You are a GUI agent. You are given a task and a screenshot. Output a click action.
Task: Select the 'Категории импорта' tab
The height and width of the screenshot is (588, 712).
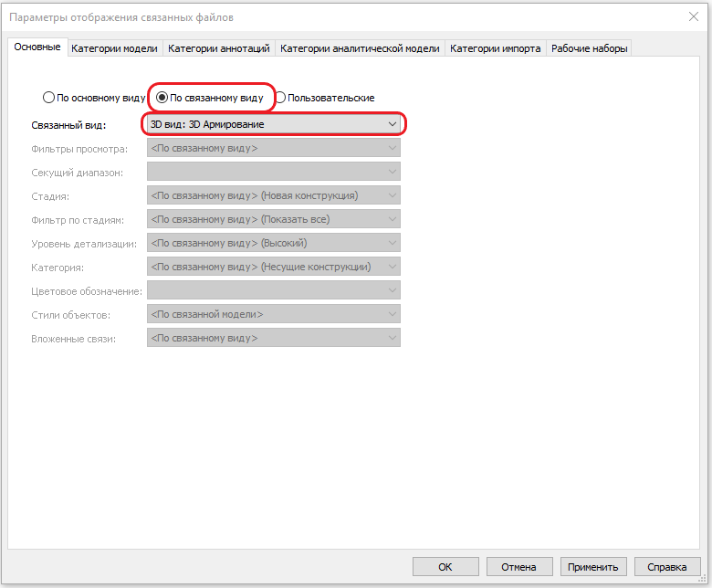(495, 48)
